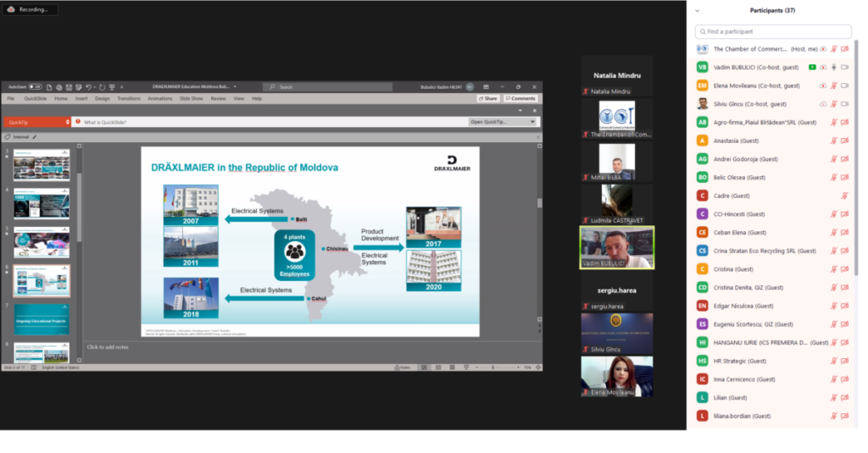
Task: Click Elena Movileanu's muted microphone icon
Action: (x=834, y=86)
